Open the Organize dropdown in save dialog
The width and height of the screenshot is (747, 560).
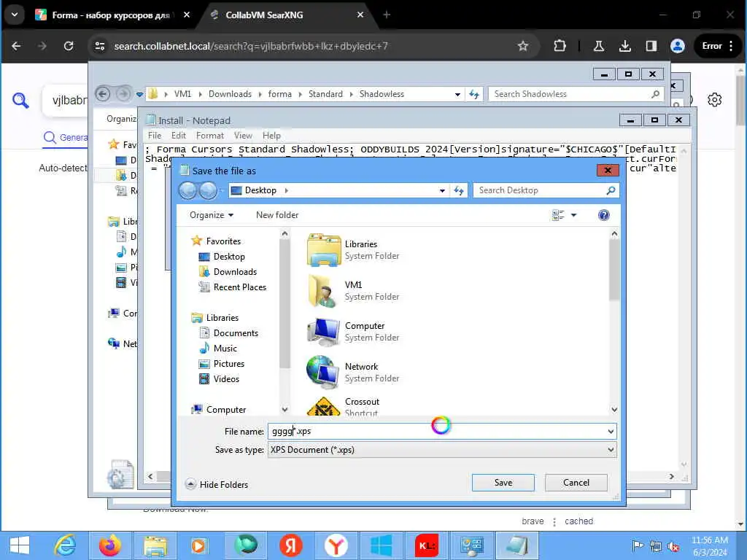tap(212, 215)
